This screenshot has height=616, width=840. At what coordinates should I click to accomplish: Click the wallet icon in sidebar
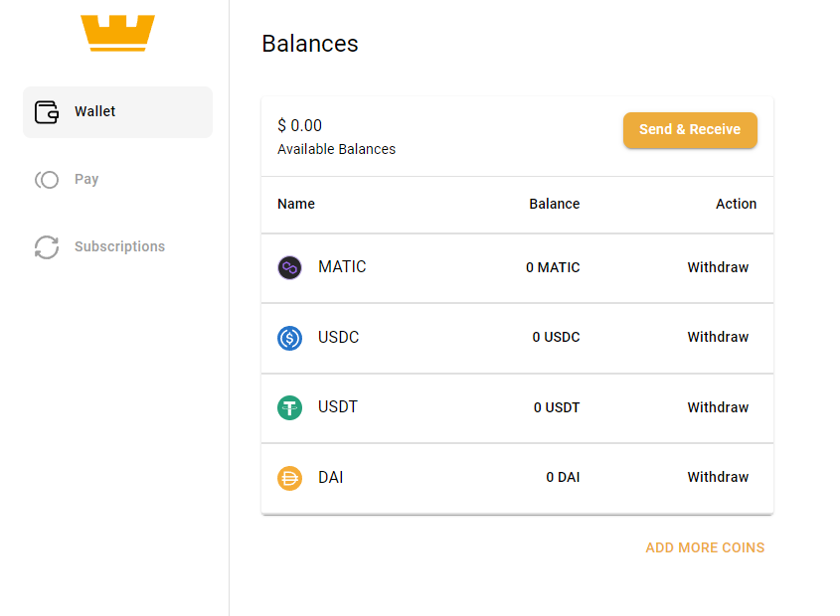47,112
